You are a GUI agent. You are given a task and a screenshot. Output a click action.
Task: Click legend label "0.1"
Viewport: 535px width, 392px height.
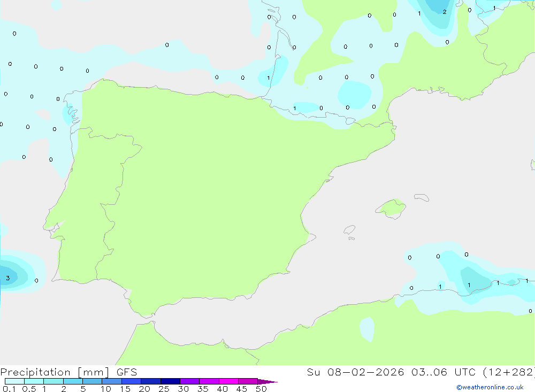tap(9, 389)
